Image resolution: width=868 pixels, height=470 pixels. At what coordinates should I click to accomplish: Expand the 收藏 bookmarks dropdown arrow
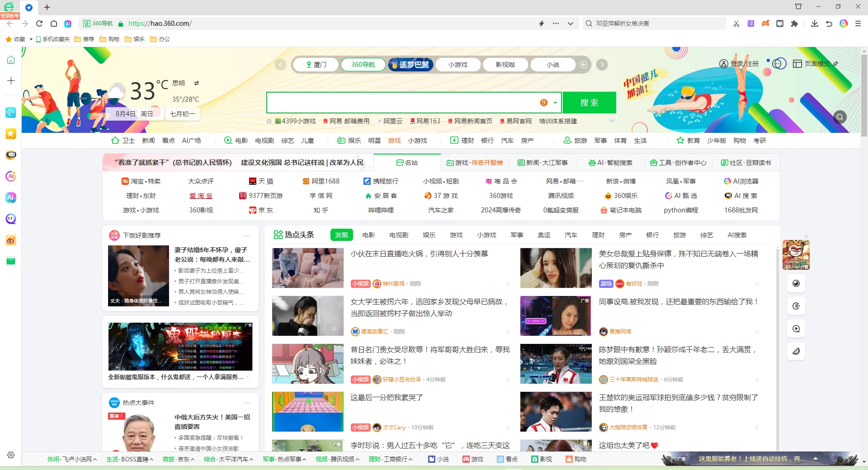tap(31, 39)
